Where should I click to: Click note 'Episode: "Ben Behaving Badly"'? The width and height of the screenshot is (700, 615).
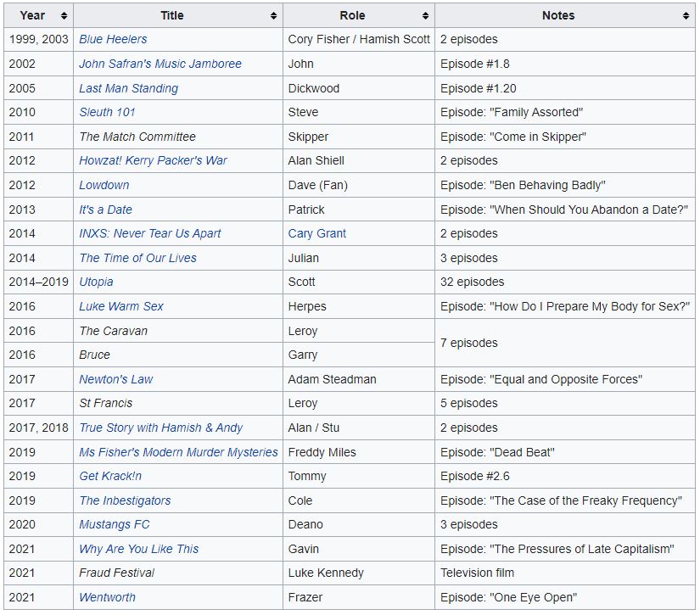tap(523, 185)
